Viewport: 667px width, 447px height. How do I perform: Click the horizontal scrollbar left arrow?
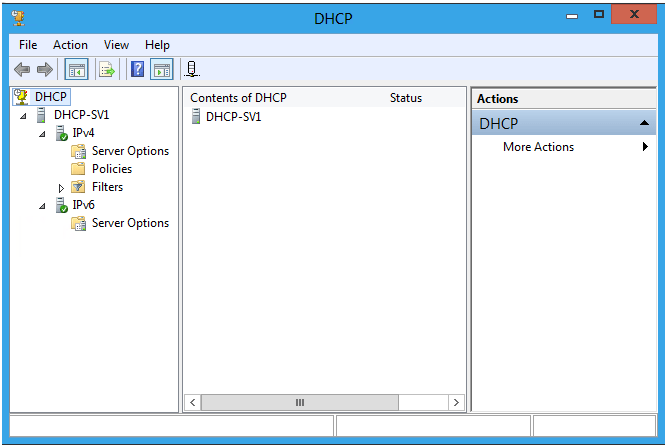(193, 402)
